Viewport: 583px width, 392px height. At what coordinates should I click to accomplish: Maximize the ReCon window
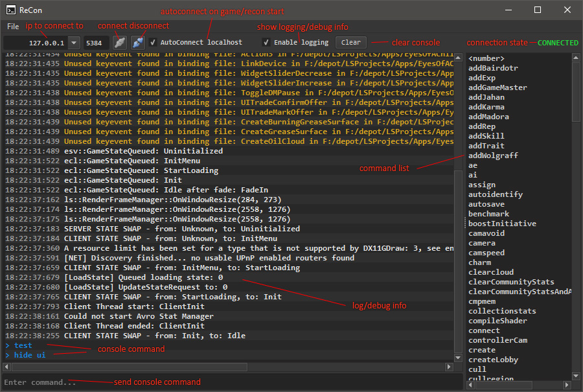tap(537, 10)
